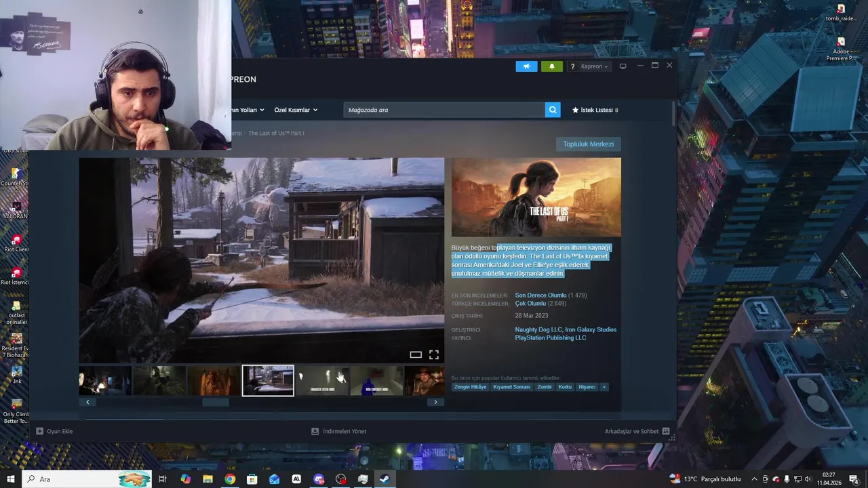Select the Zengin Hikâye tag
Image resolution: width=868 pixels, height=488 pixels.
[470, 387]
